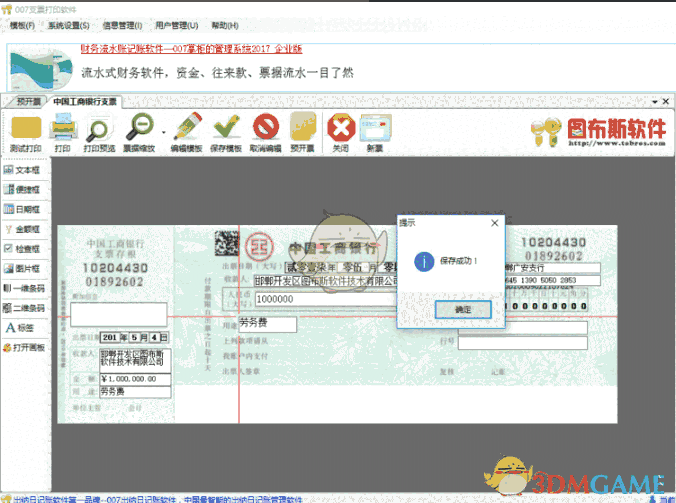Close the 提示 dialog with X
Image resolution: width=676 pixels, height=503 pixels.
(x=494, y=223)
